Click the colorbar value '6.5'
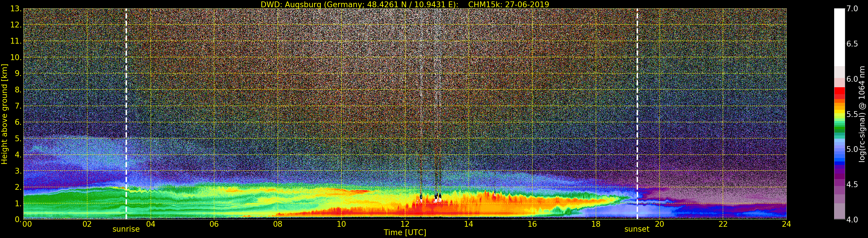The width and height of the screenshot is (868, 238). [x=852, y=44]
